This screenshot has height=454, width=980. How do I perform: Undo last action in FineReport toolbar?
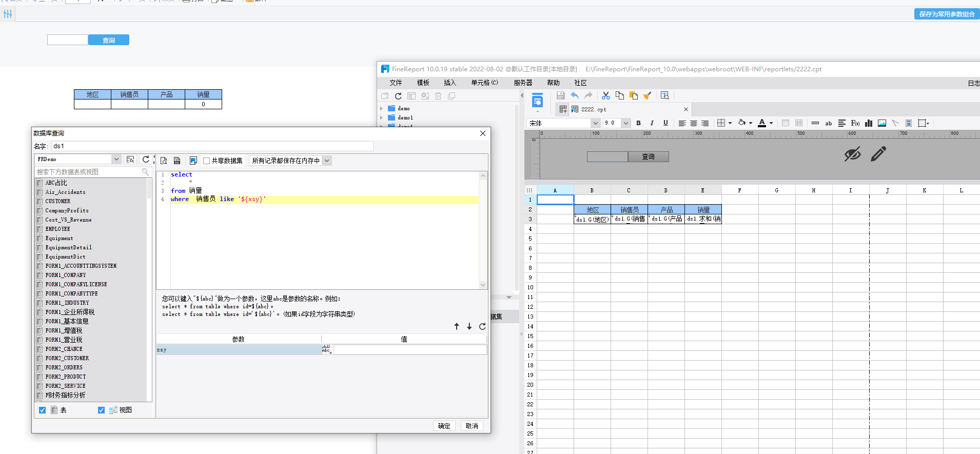[575, 95]
